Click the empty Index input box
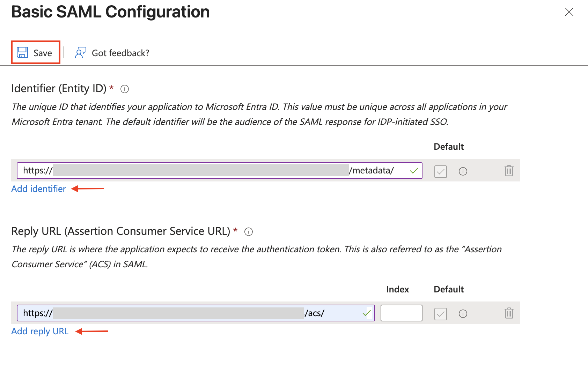Image resolution: width=588 pixels, height=365 pixels. 401,313
